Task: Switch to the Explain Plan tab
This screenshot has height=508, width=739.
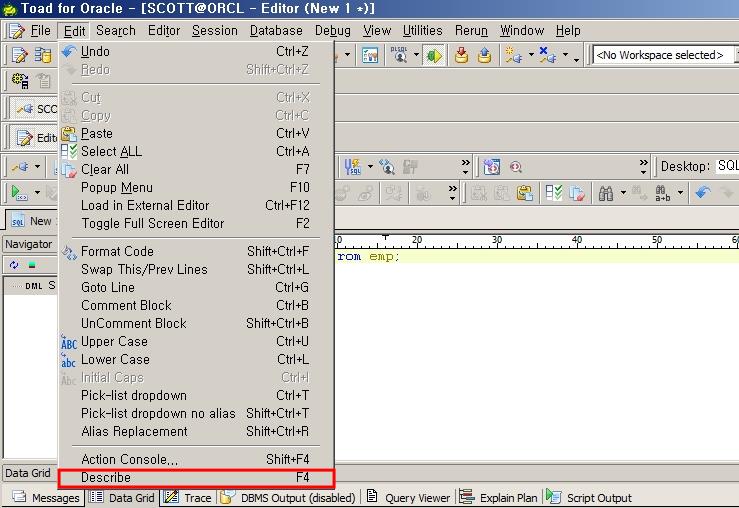Action: point(510,497)
